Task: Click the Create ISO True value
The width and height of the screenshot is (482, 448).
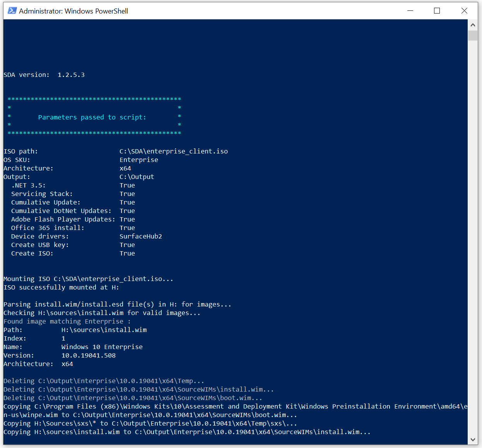Action: [127, 253]
